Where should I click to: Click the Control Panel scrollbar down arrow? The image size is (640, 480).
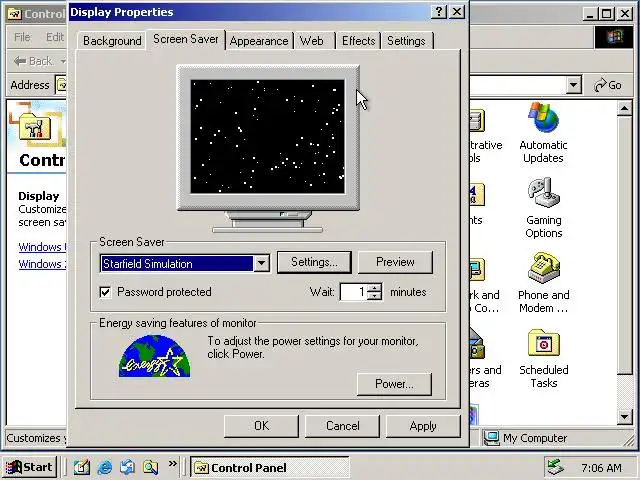coord(624,417)
